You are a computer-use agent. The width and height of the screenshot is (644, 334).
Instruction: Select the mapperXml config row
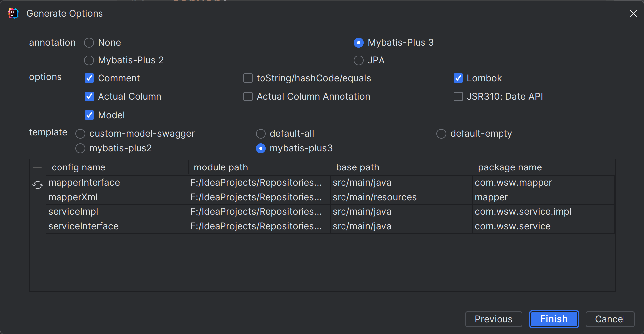pyautogui.click(x=73, y=197)
